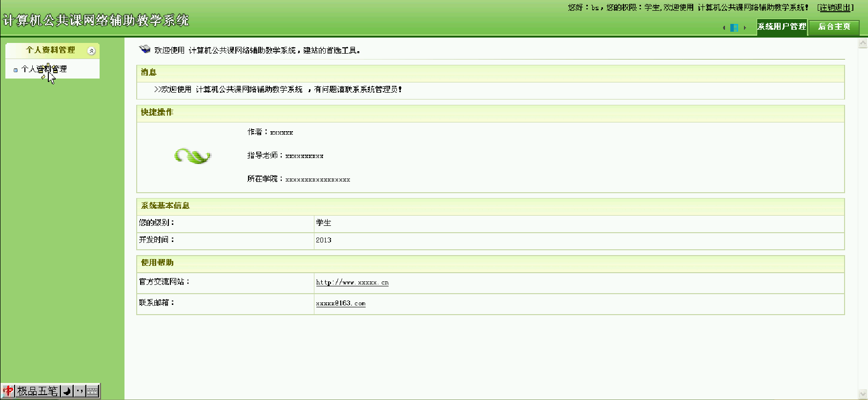This screenshot has width=868, height=400.
Task: Click the scrollbar up arrow
Action: (863, 44)
